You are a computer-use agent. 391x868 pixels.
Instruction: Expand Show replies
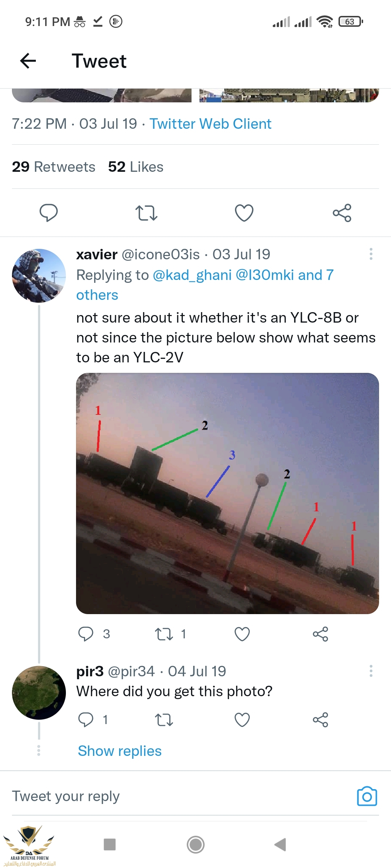(120, 751)
